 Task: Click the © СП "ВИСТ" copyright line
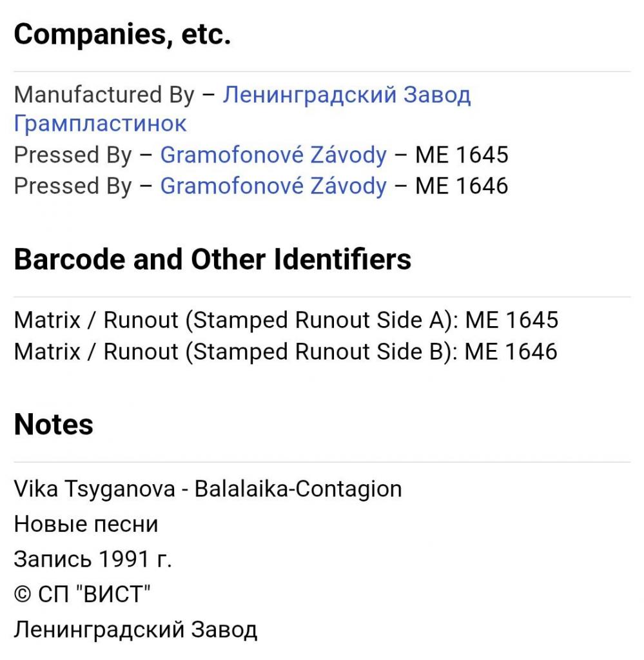(x=82, y=594)
